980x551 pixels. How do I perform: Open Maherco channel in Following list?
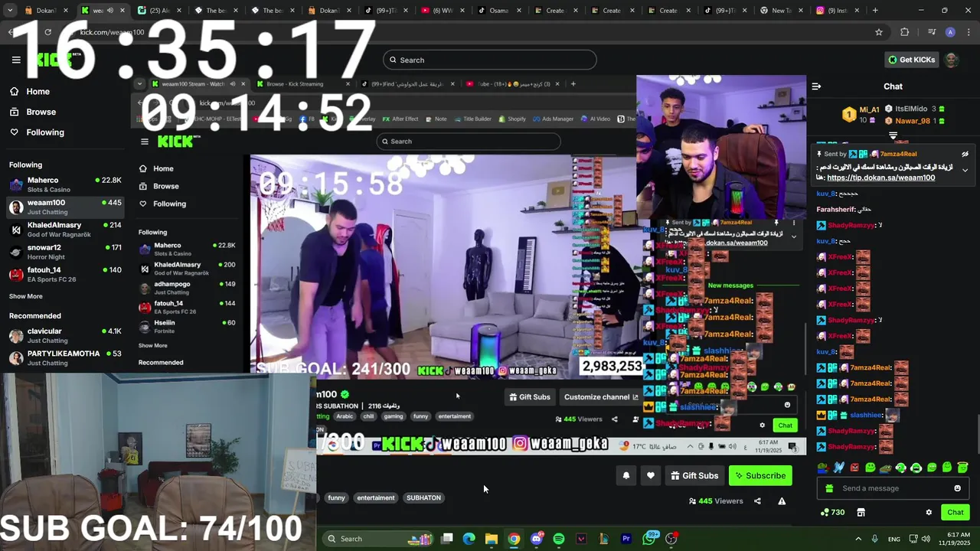(65, 184)
